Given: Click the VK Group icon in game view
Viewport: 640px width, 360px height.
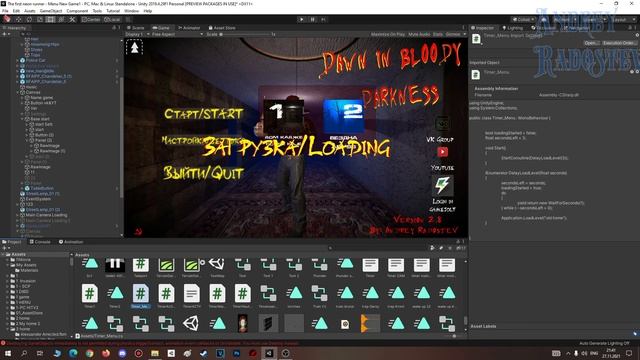Looking at the screenshot, I should tap(442, 124).
